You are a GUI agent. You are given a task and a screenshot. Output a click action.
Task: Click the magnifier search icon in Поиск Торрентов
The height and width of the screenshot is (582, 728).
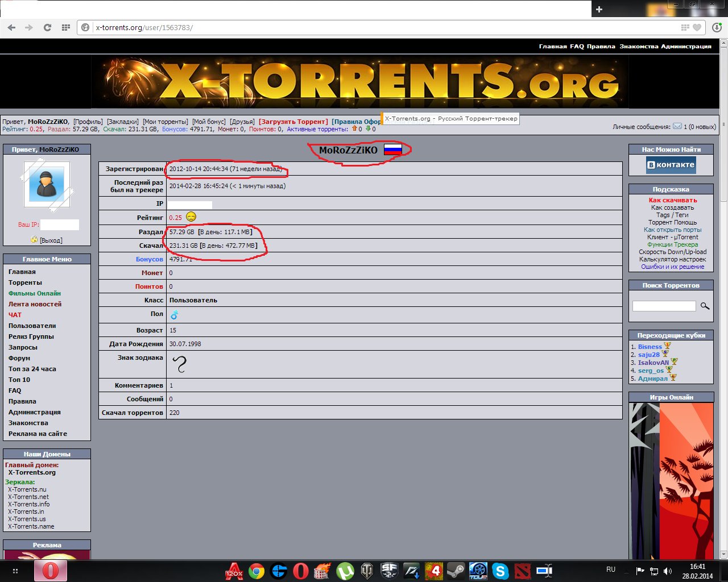[x=705, y=306]
